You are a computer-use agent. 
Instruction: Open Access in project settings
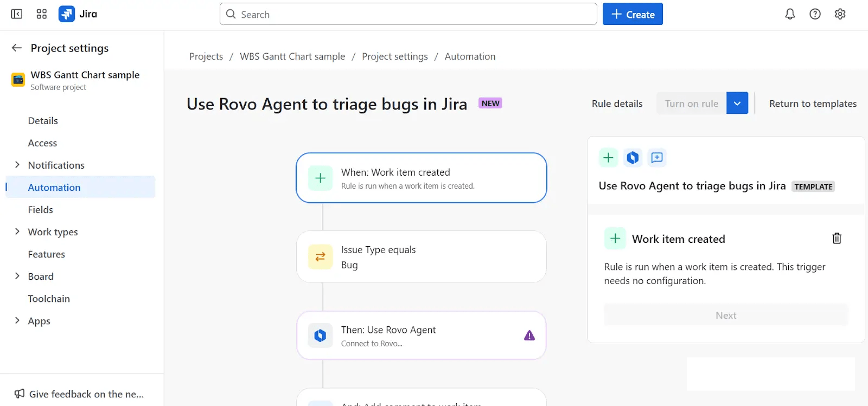coord(42,143)
